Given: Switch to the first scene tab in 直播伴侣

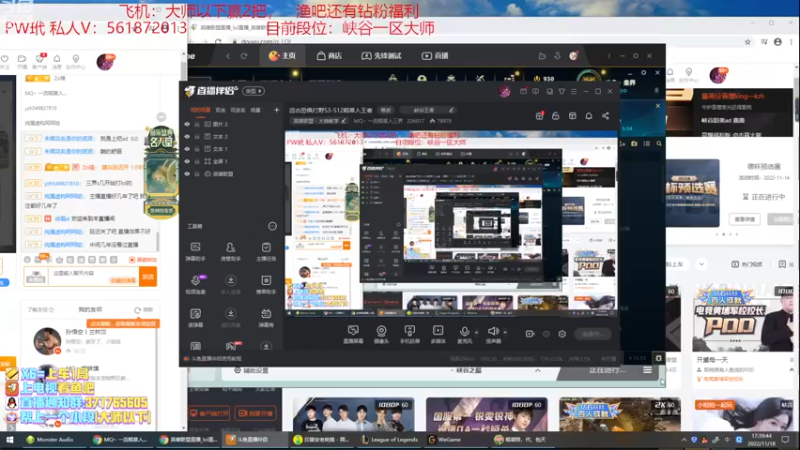Looking at the screenshot, I should pos(200,110).
